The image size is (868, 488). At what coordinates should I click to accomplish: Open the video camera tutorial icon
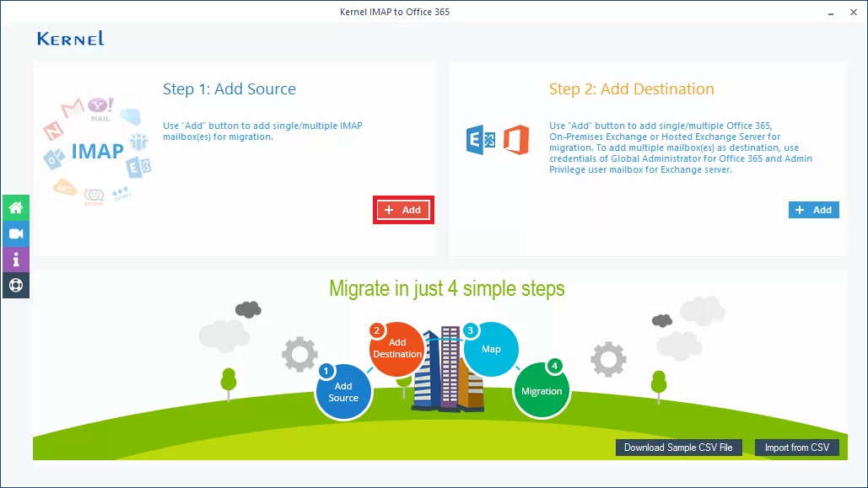point(16,233)
